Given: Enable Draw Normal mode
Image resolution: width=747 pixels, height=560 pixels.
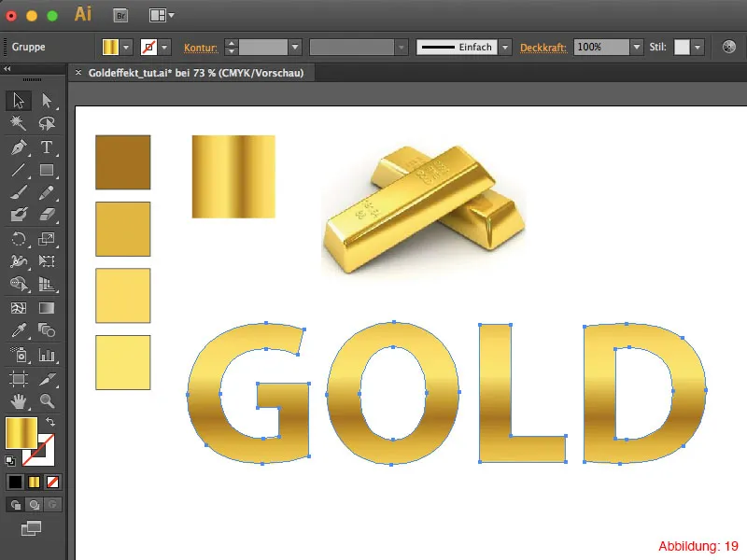Looking at the screenshot, I should click(x=15, y=505).
